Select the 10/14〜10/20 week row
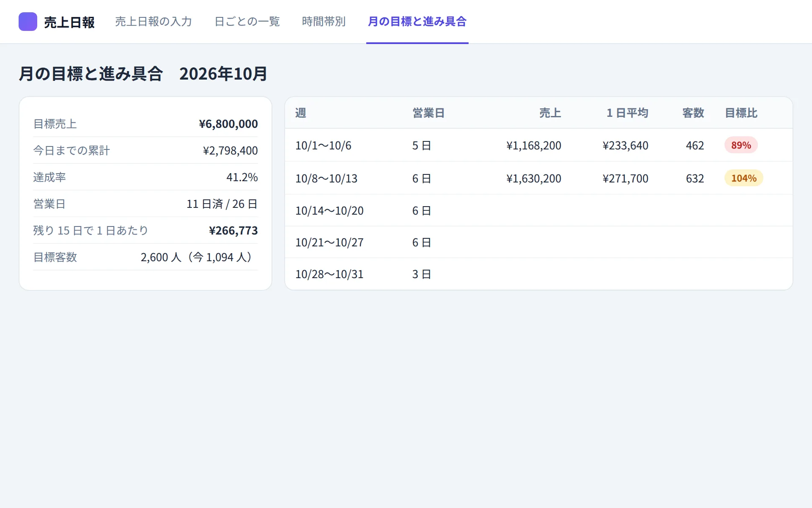 click(x=538, y=210)
